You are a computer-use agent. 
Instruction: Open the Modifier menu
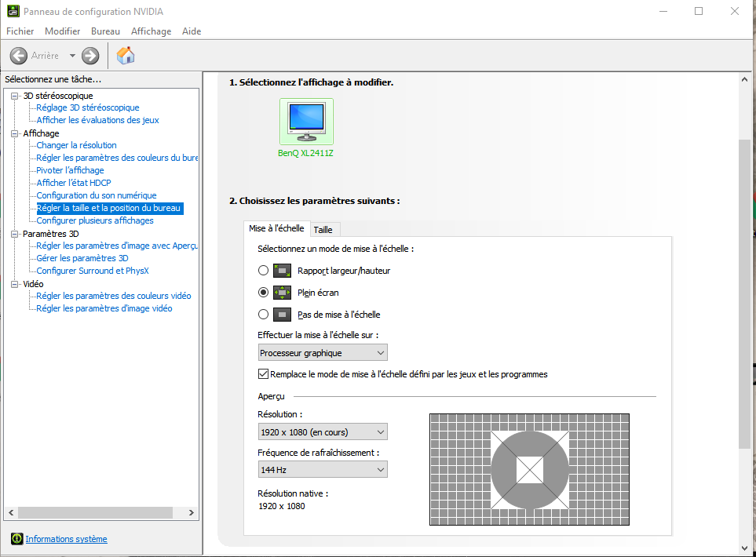[62, 31]
